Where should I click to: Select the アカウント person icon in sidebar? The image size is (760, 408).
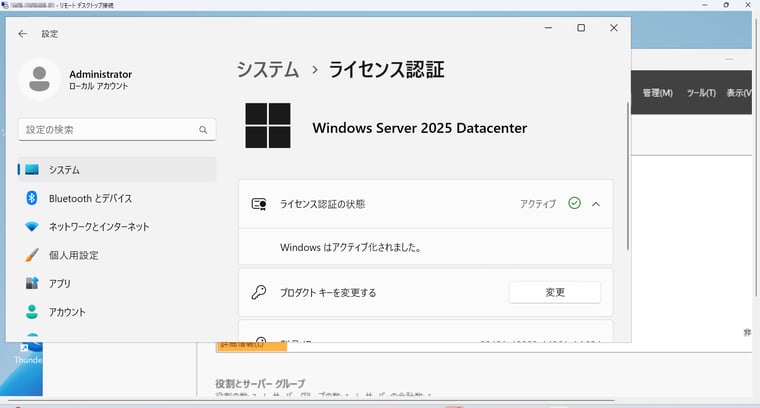(32, 312)
